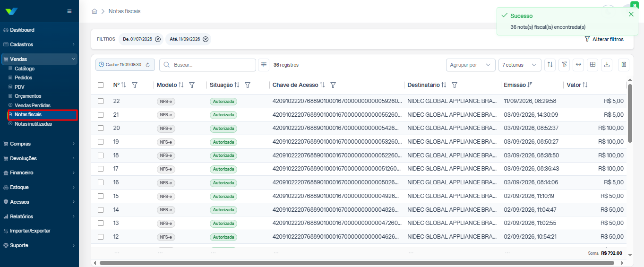This screenshot has width=644, height=267.
Task: Close the Sucesso notification
Action: click(631, 14)
